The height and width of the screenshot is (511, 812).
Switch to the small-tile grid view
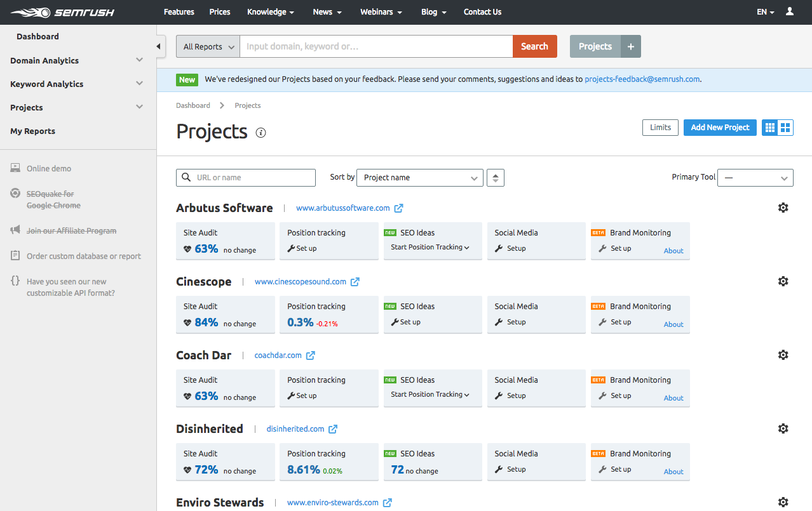[x=770, y=128]
